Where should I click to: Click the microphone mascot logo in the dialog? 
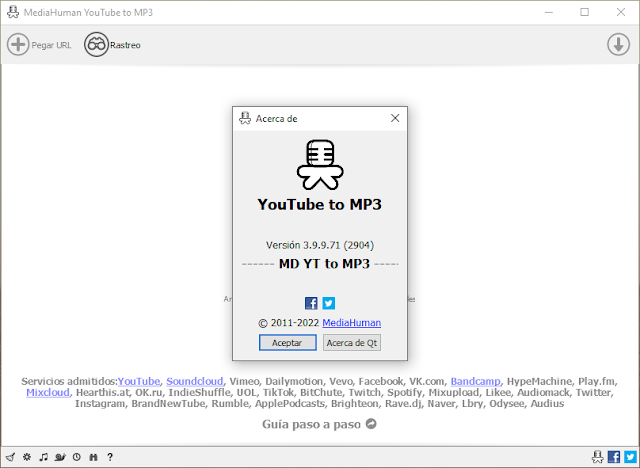(x=320, y=165)
